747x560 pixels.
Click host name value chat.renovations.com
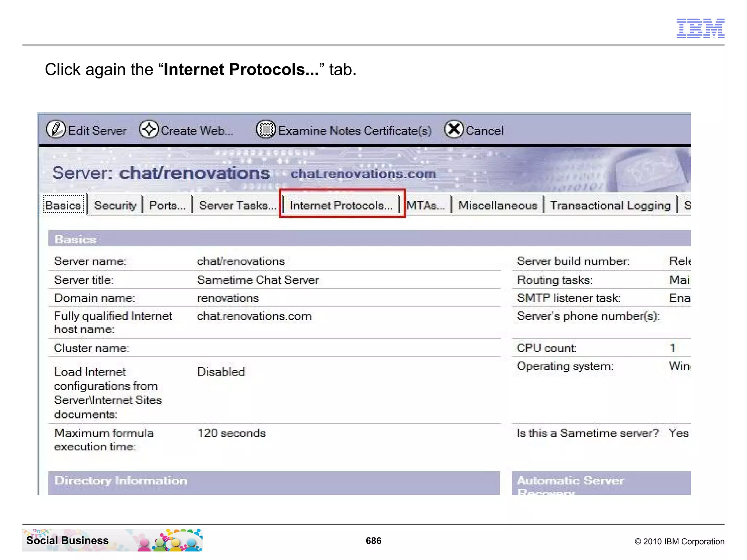(x=254, y=316)
